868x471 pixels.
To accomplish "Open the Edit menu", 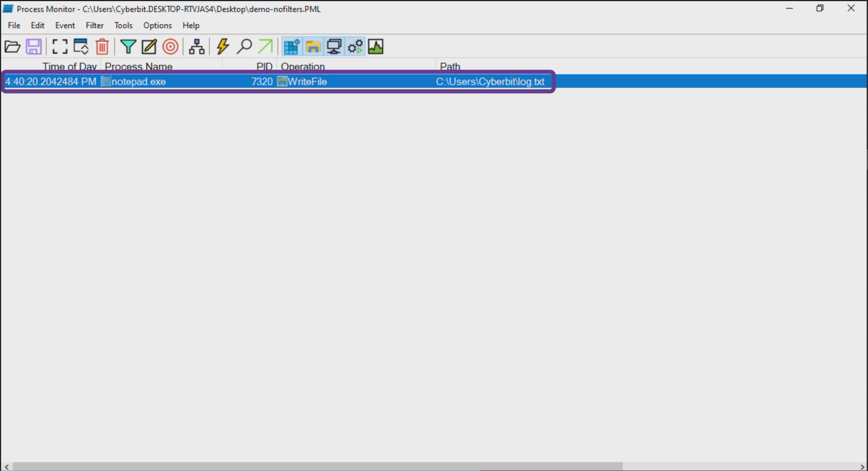I will click(38, 25).
